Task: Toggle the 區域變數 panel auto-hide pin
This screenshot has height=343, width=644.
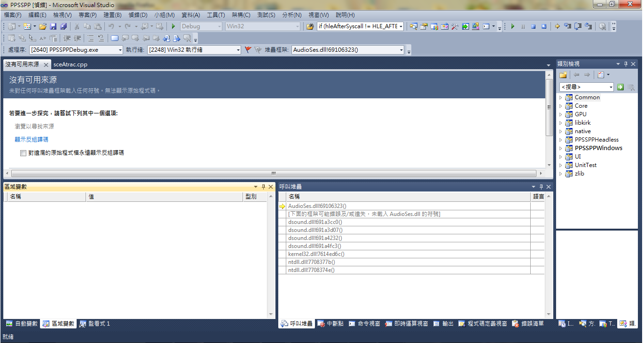Action: pyautogui.click(x=263, y=187)
